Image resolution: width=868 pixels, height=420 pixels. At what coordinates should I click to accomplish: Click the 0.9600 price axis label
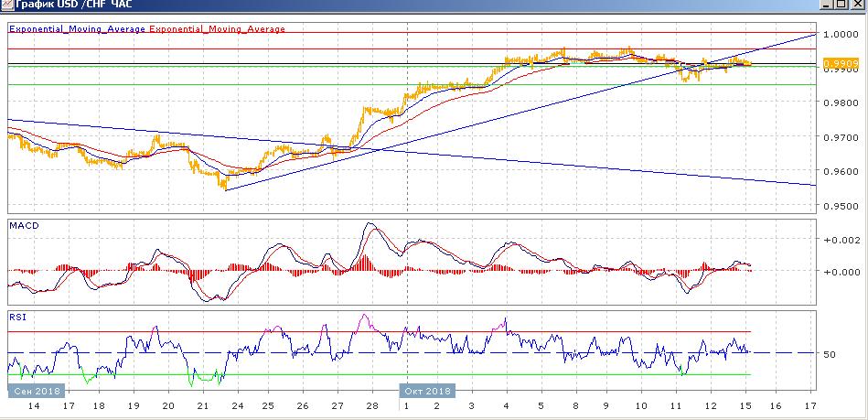click(841, 171)
